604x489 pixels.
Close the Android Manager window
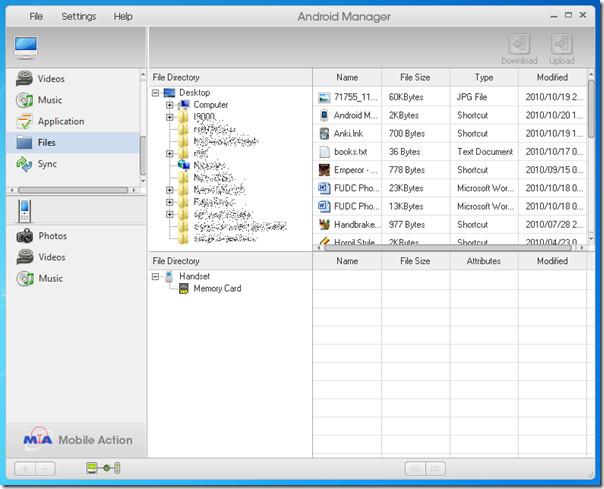pos(583,15)
